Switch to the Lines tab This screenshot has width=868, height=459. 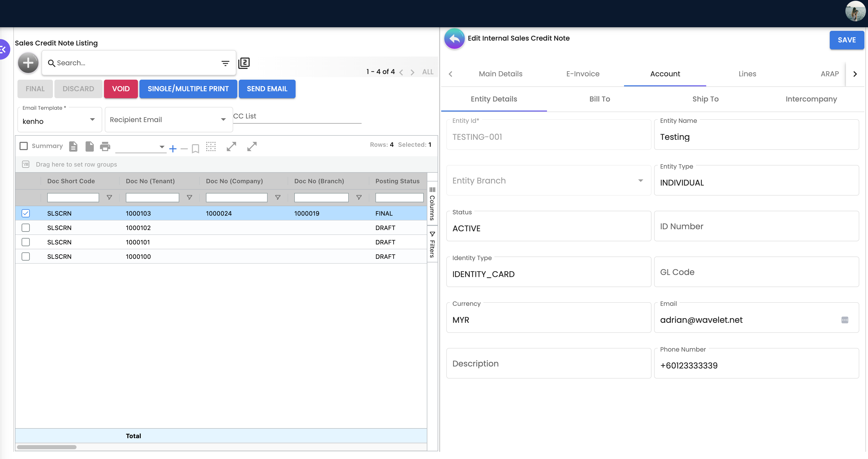pyautogui.click(x=747, y=74)
